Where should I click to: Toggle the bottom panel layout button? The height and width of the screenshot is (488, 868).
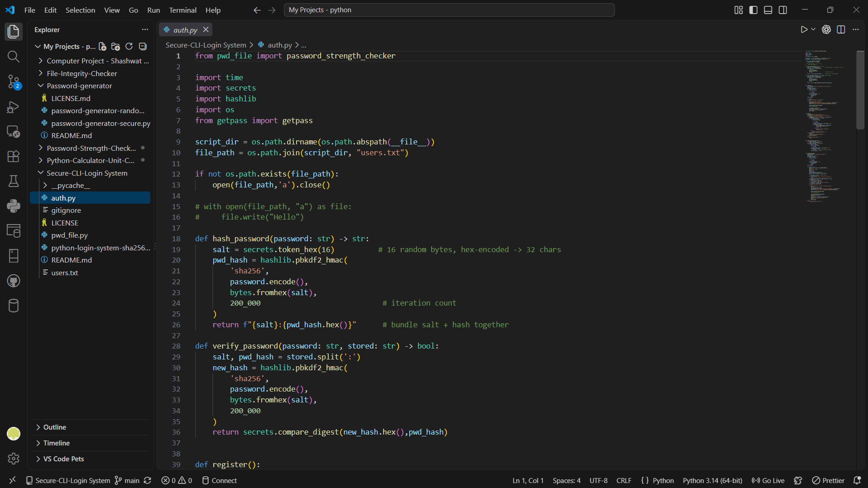(768, 10)
